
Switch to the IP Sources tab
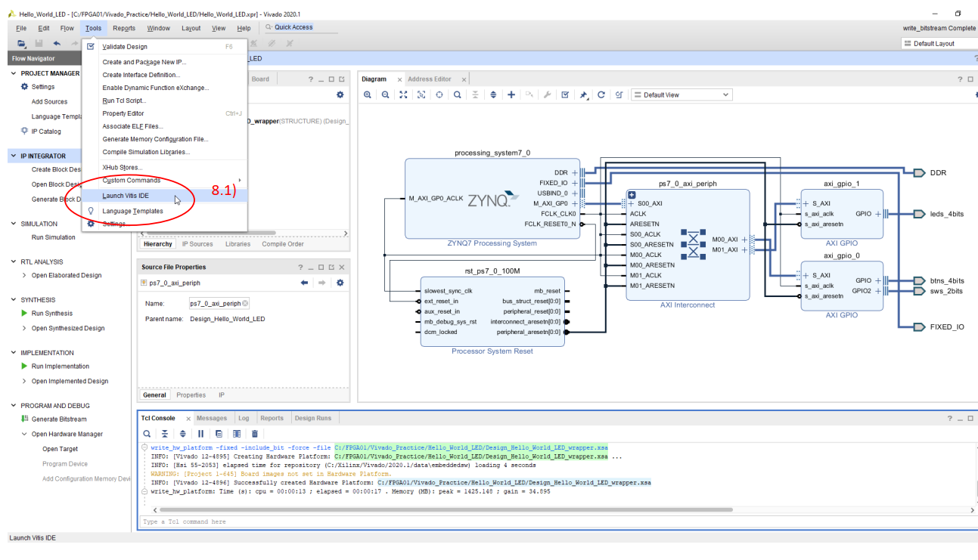click(x=197, y=244)
